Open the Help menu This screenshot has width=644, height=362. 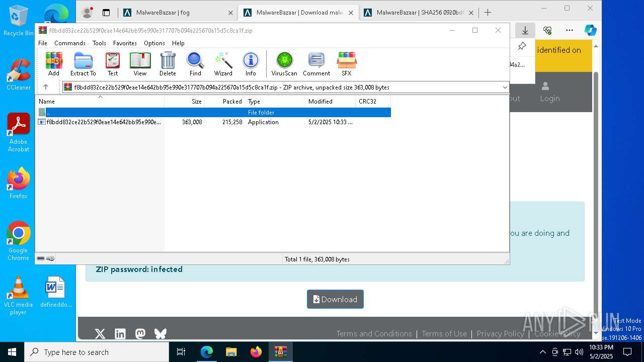pos(178,43)
